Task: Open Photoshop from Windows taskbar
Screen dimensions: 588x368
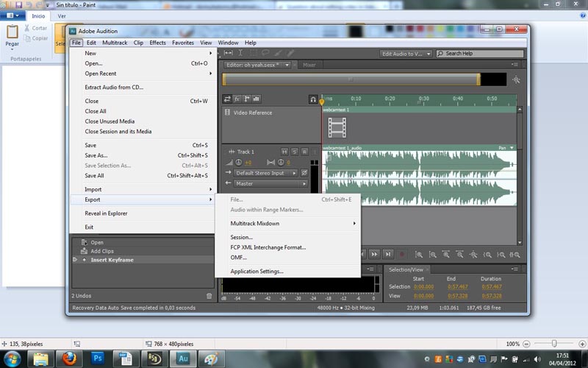Action: (97, 359)
